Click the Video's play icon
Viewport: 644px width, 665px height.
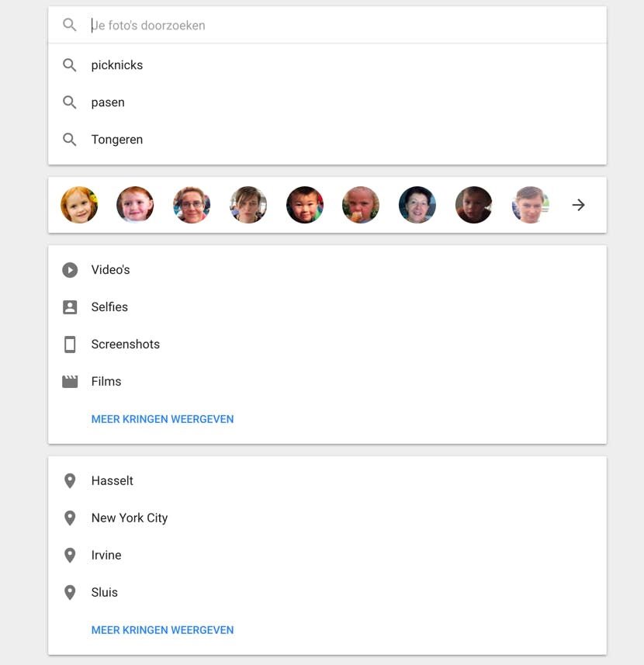click(x=70, y=270)
